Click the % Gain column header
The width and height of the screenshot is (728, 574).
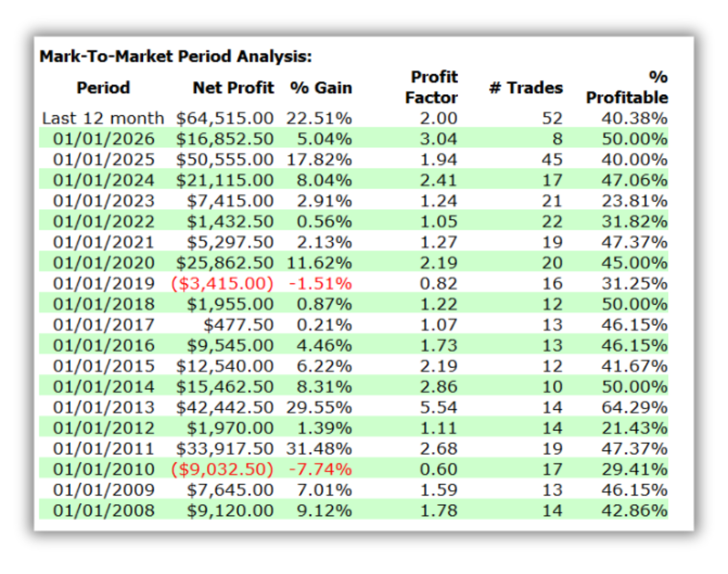pos(321,88)
